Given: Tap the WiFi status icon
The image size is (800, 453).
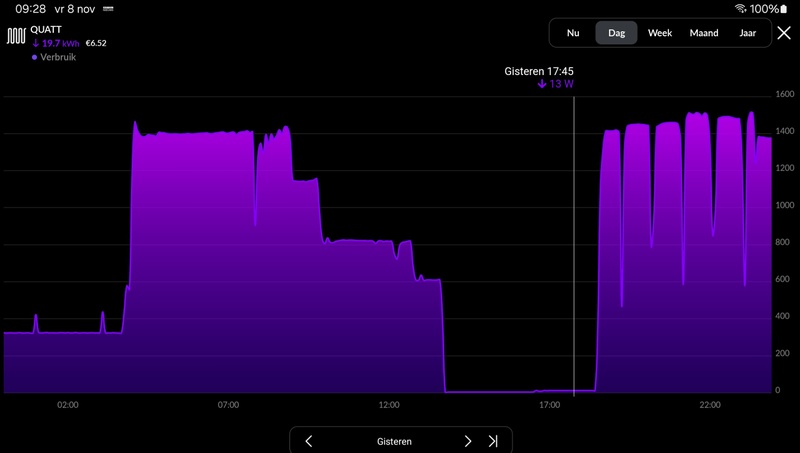Looking at the screenshot, I should (740, 9).
